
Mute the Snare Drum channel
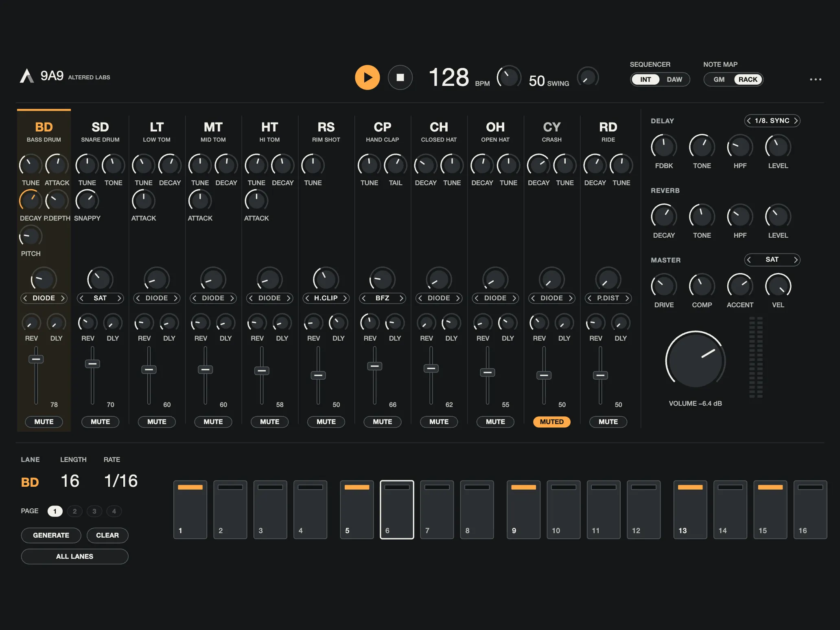tap(100, 422)
